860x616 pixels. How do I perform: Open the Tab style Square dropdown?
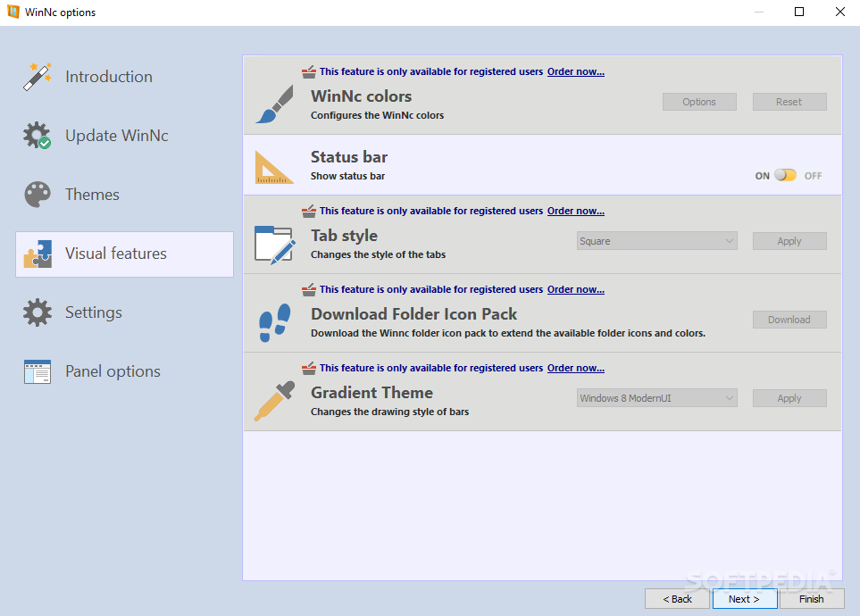(x=656, y=241)
